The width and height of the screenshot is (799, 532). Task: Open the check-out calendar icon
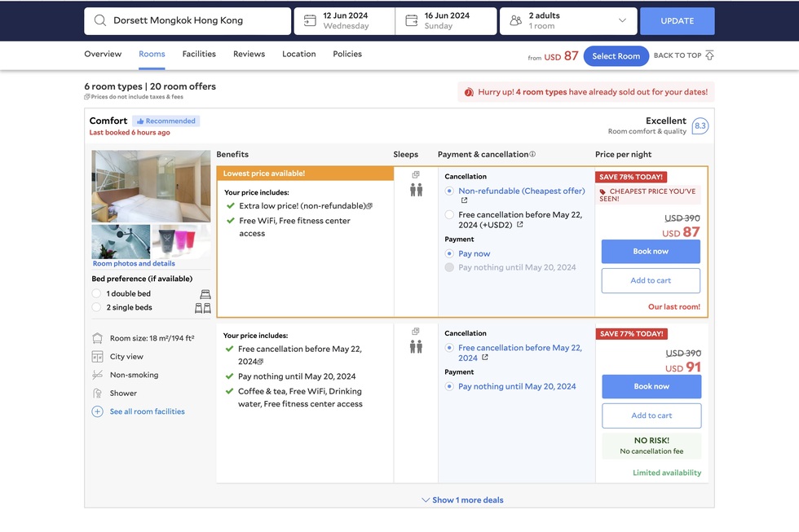pos(411,20)
